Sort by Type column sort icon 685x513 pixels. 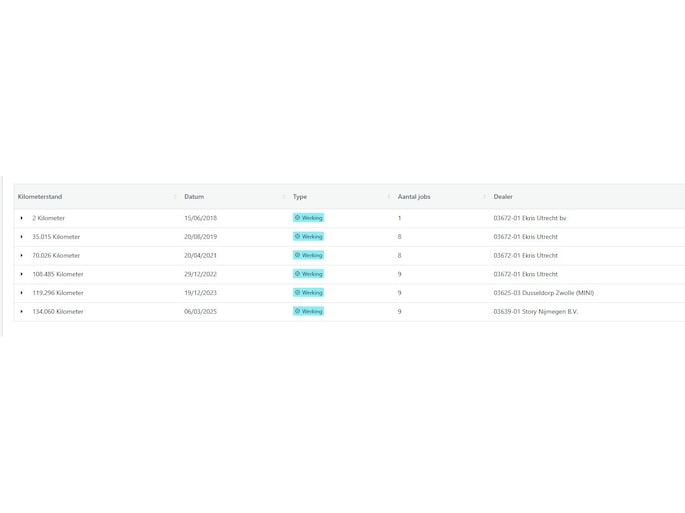point(388,197)
